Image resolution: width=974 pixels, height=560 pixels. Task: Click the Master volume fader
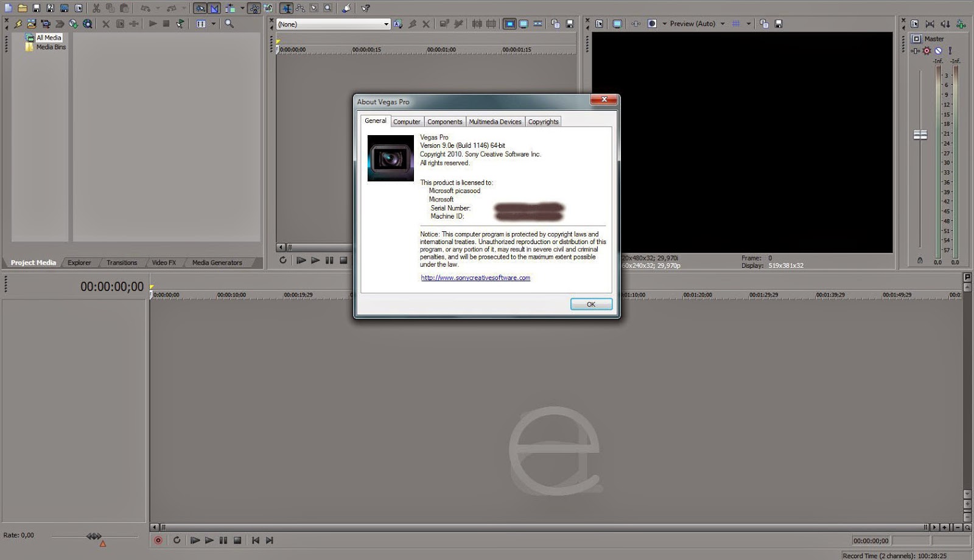click(x=920, y=135)
